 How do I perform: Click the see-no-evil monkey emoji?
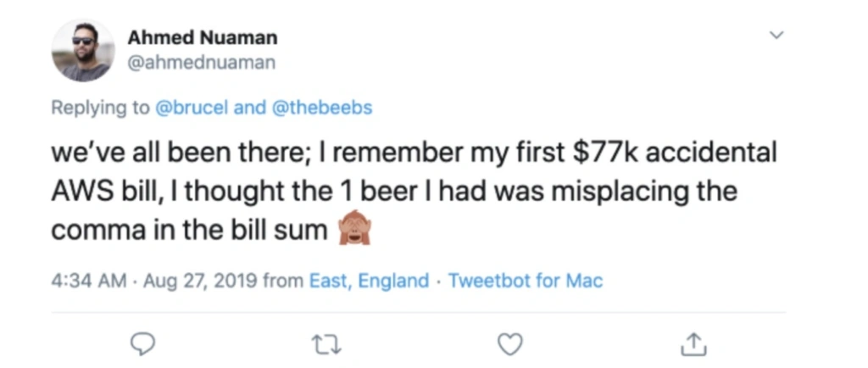click(x=352, y=229)
